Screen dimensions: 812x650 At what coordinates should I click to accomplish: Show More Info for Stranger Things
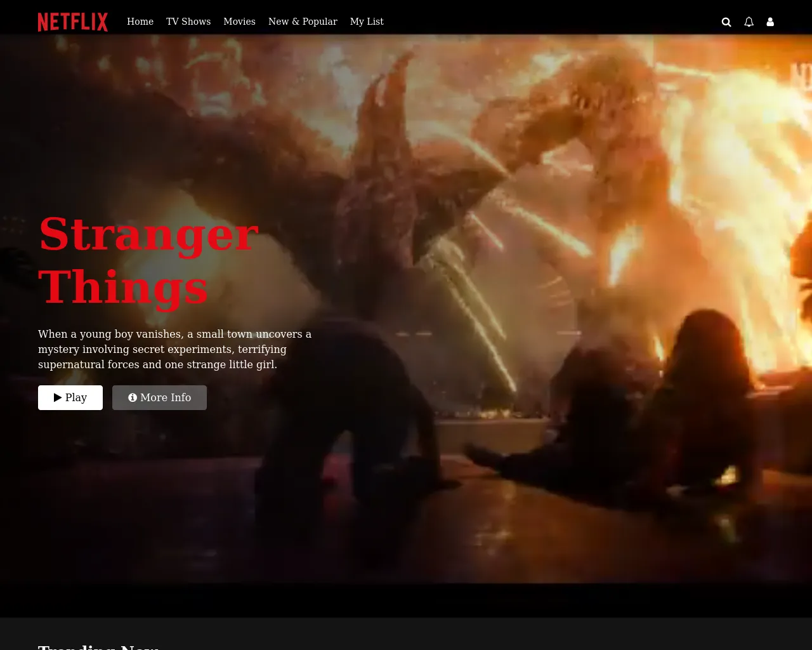coord(159,397)
